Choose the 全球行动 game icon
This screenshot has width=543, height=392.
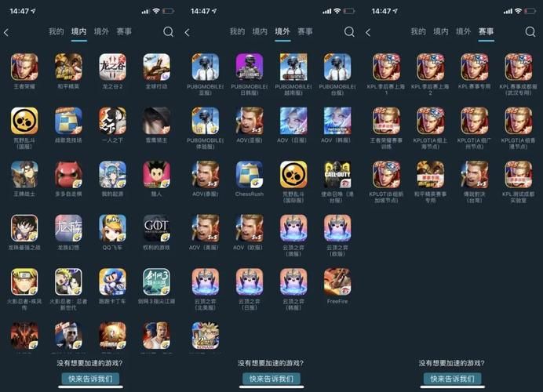(x=156, y=67)
